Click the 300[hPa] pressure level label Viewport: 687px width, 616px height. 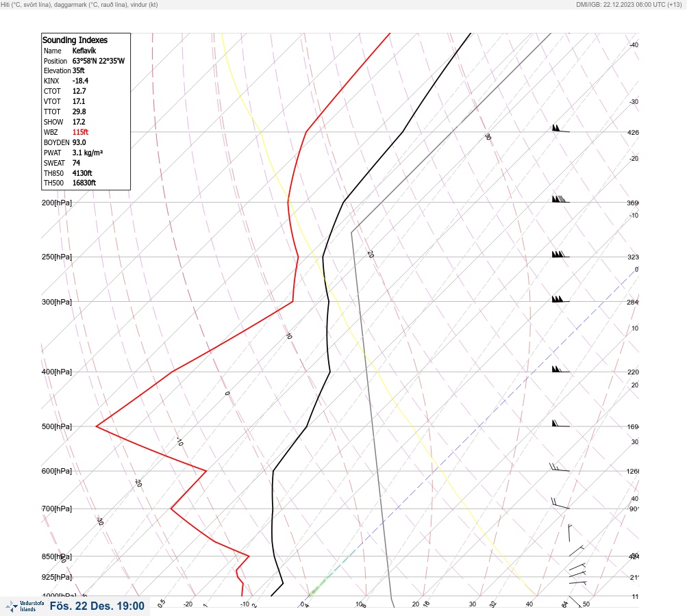pos(57,302)
